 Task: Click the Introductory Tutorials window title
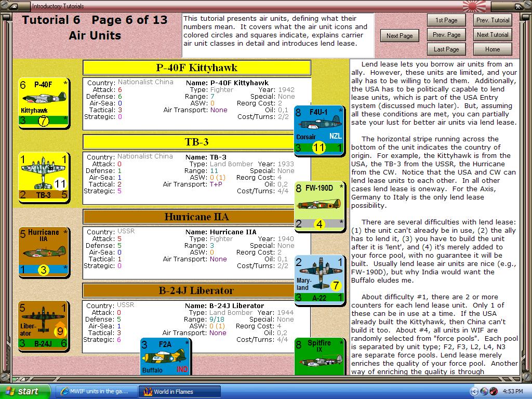58,6
